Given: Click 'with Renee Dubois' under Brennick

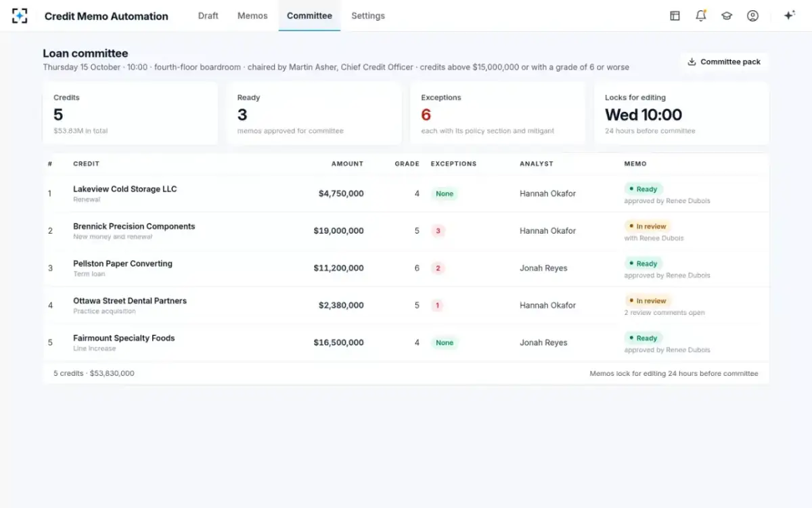Looking at the screenshot, I should click(x=654, y=238).
